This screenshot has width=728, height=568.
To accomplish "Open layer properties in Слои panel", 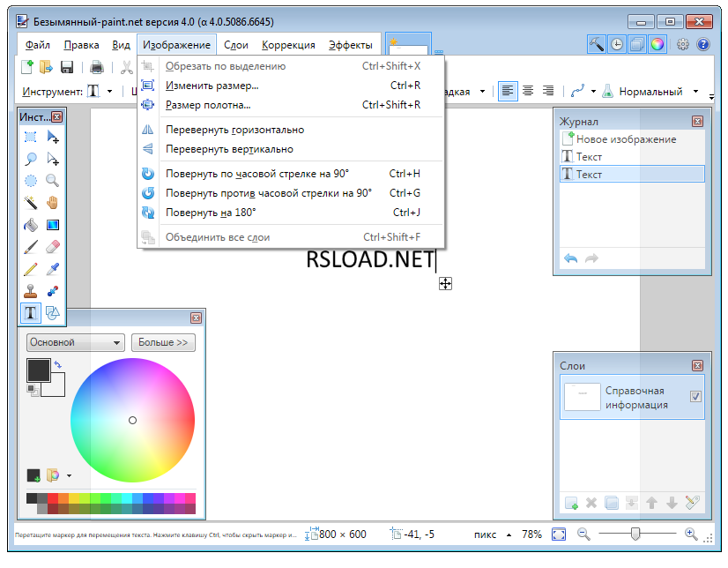I will click(x=692, y=503).
